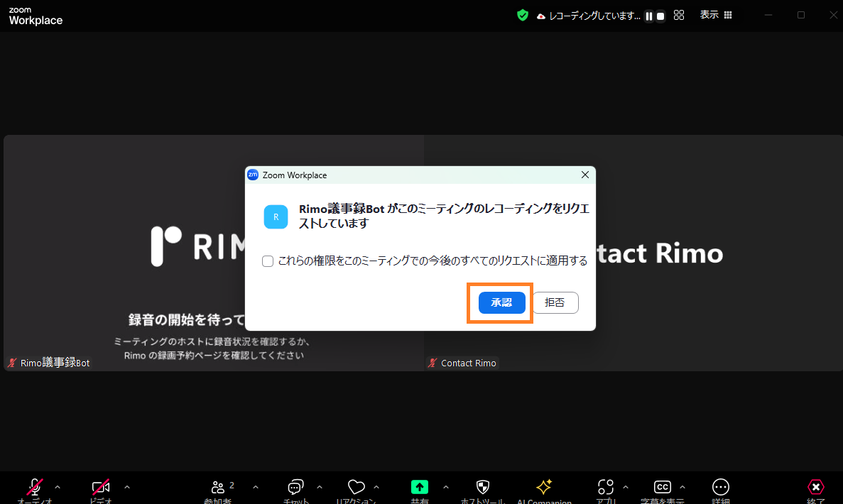This screenshot has width=843, height=504.
Task: Open the 表示 view menu
Action: pyautogui.click(x=708, y=14)
